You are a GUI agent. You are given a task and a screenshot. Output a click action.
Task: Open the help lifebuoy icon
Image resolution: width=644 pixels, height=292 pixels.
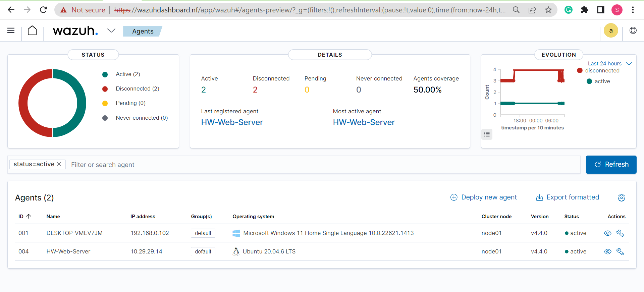(x=633, y=31)
